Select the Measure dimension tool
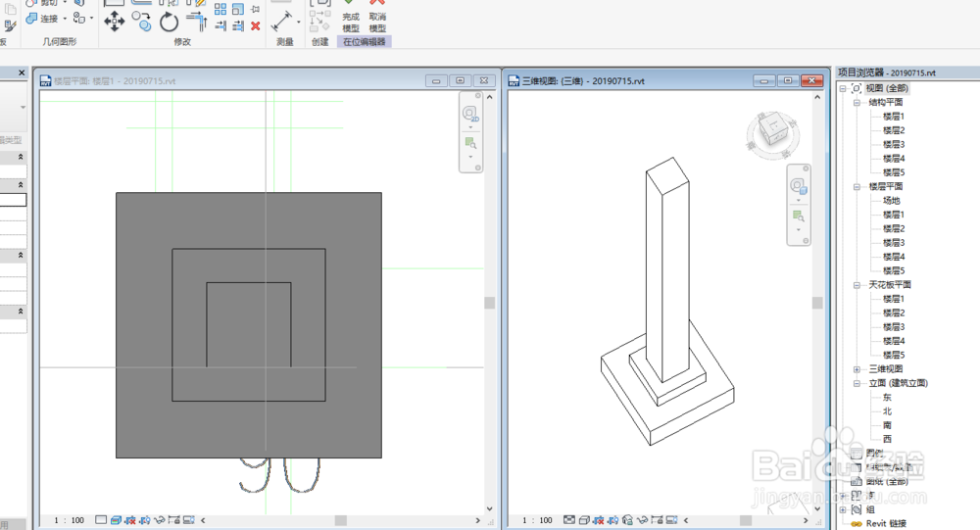 coord(281,22)
